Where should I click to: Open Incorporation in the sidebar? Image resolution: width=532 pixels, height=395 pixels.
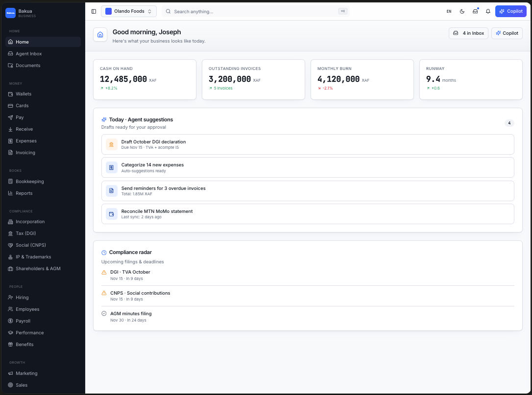coord(43,222)
